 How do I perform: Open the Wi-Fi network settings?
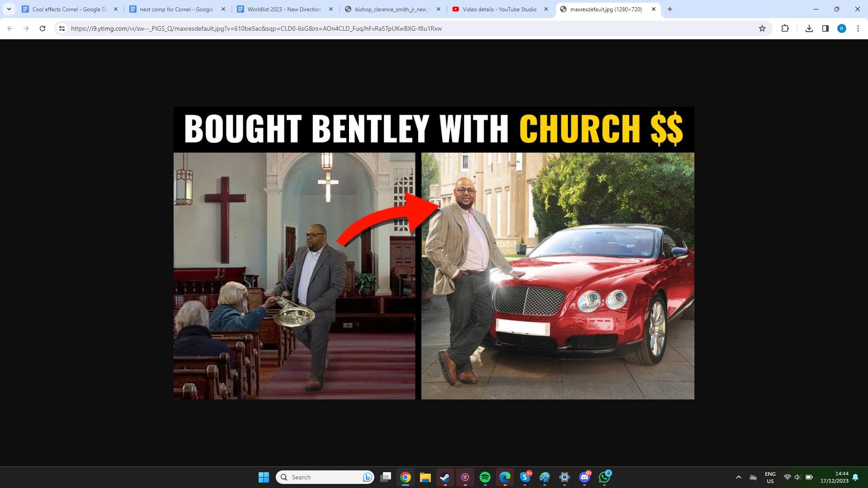787,477
